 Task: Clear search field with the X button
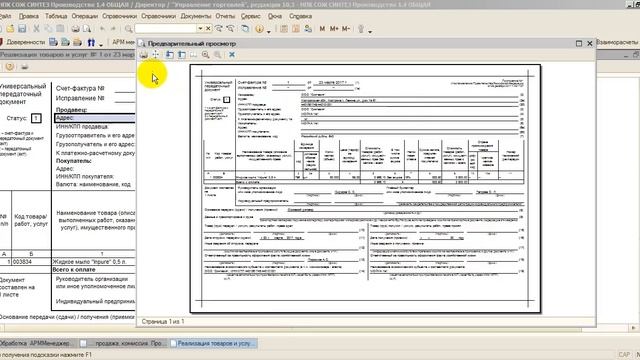208,29
